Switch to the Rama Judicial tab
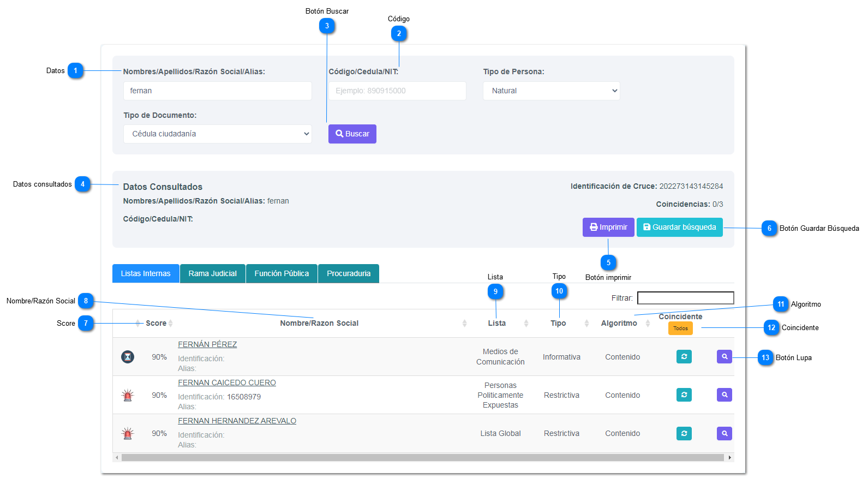Screen dimensions: 868x478 coord(212,274)
